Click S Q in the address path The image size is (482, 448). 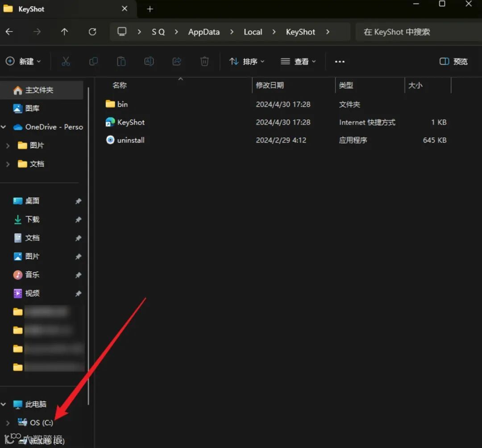158,32
